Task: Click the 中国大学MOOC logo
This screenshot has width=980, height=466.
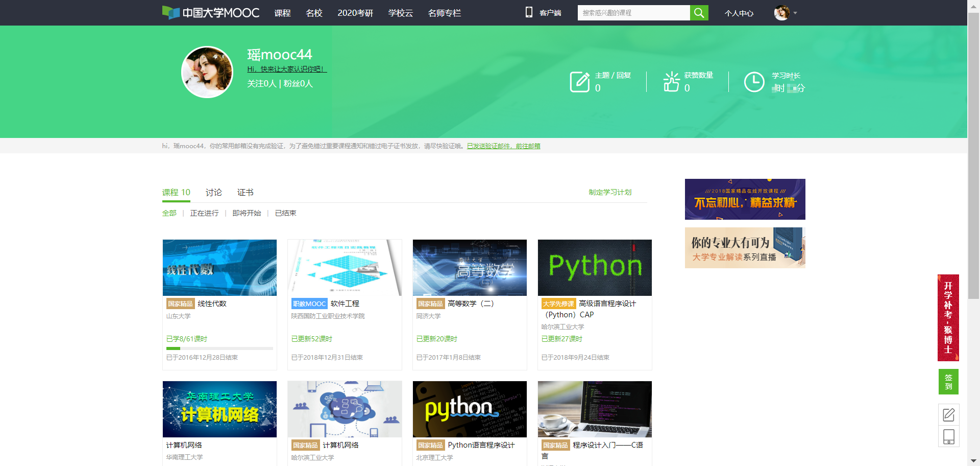Action: pyautogui.click(x=211, y=13)
